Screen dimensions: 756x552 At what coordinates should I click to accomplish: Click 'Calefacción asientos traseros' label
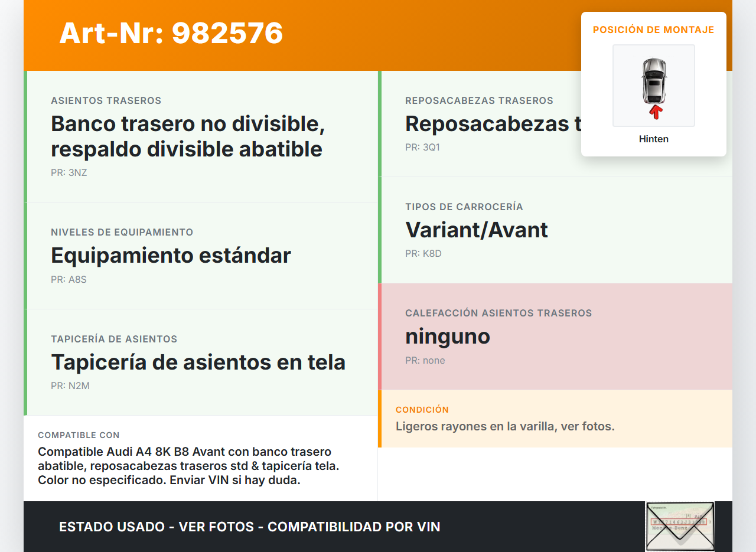tap(498, 313)
